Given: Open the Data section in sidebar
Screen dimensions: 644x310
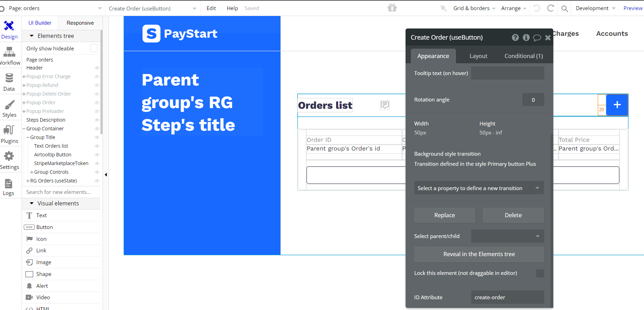Looking at the screenshot, I should tap(9, 82).
